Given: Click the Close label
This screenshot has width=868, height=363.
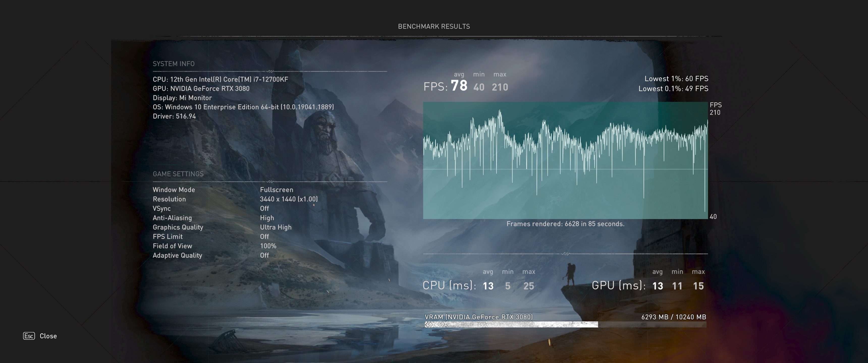Looking at the screenshot, I should [x=48, y=336].
